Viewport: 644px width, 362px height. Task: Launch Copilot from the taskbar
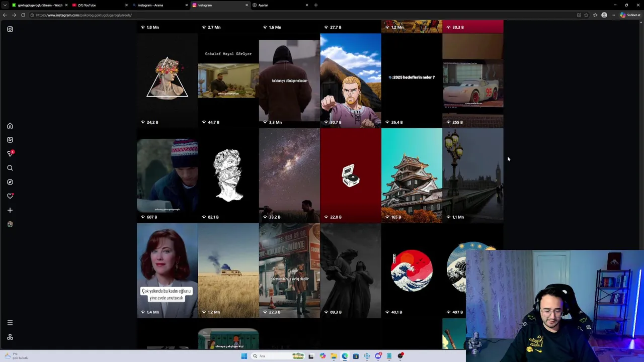point(323,356)
